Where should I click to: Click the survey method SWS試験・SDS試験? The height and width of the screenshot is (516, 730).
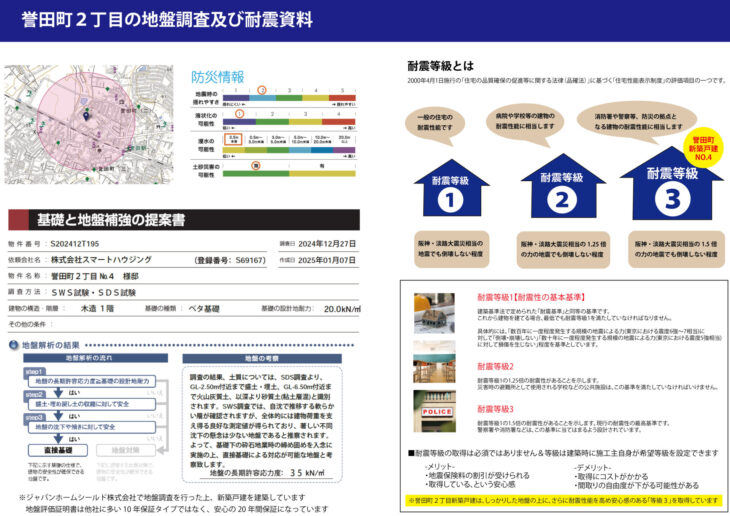point(94,292)
